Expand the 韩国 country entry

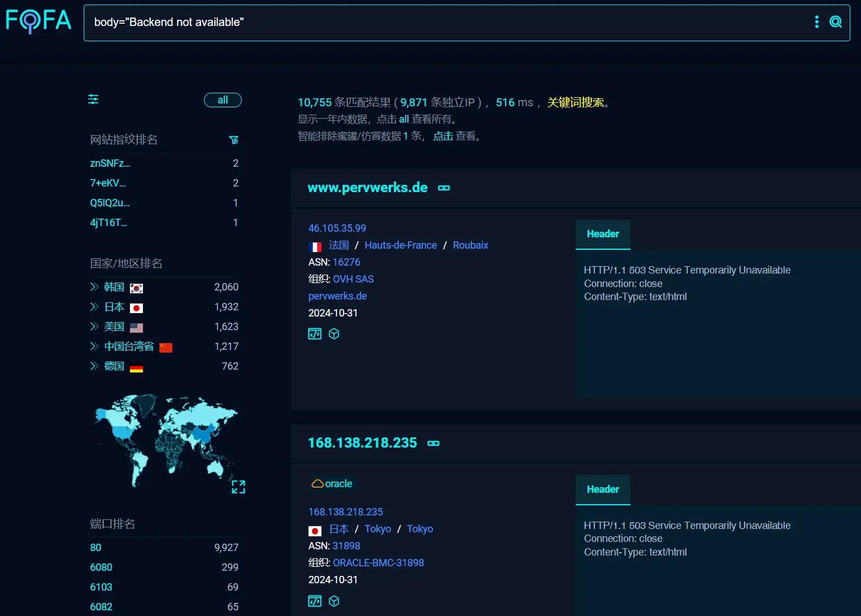coord(94,287)
